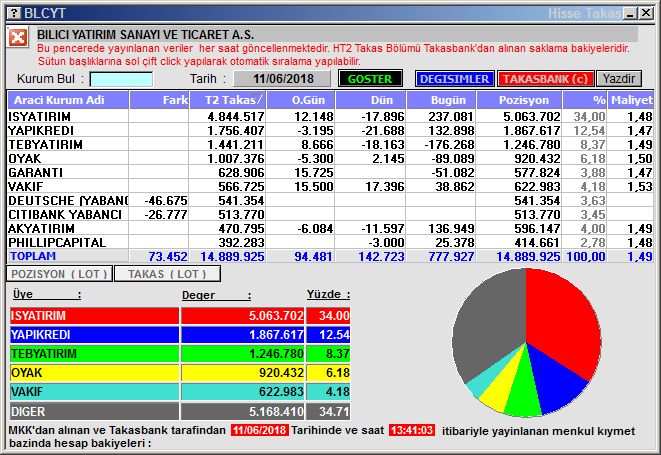Click the red footer date 11/06/2018
Viewport: 661px width, 455px height.
(260, 430)
